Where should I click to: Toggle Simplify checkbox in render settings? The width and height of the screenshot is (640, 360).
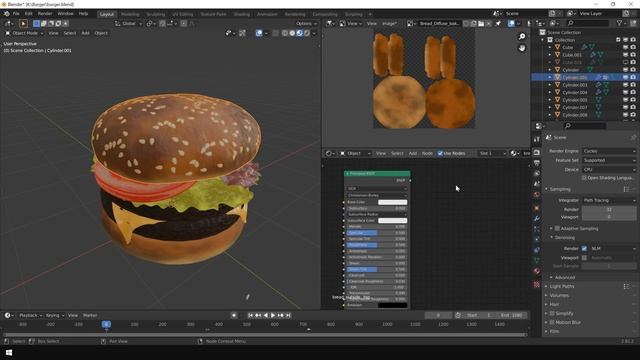552,313
